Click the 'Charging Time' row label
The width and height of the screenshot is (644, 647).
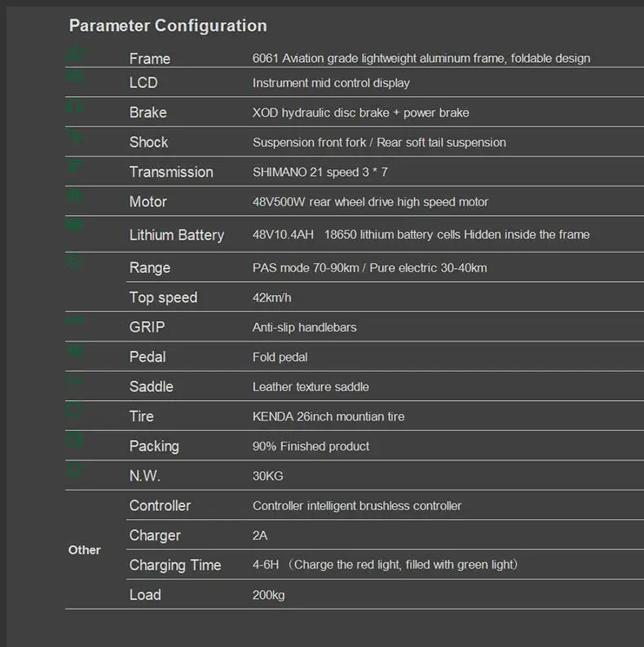(x=175, y=565)
